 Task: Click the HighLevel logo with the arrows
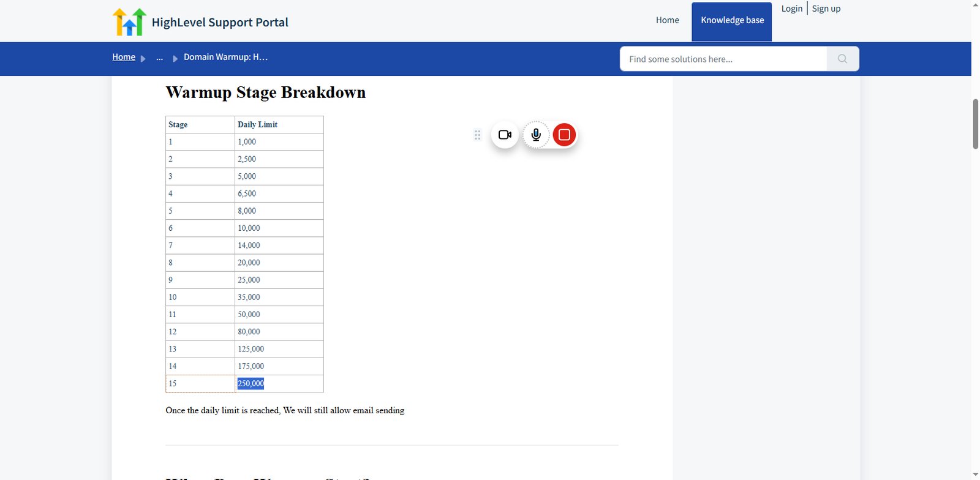(129, 22)
